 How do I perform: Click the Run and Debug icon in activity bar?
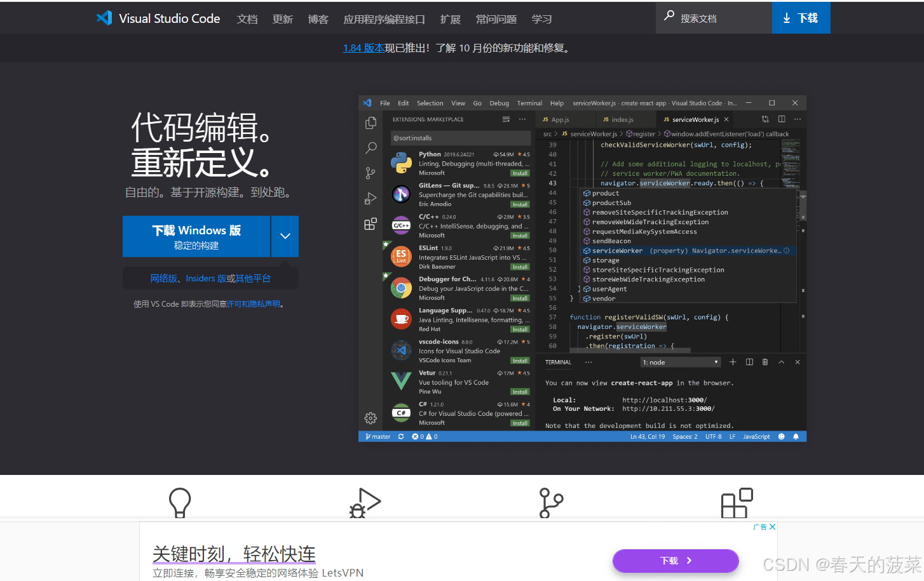click(370, 198)
